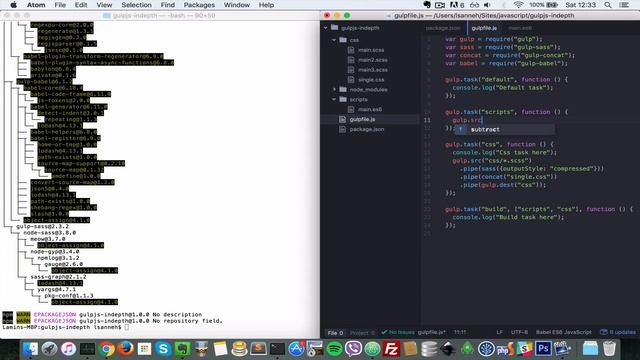The width and height of the screenshot is (640, 360).
Task: Change Babel ES6 JavaScript grammar selector
Action: click(x=563, y=332)
